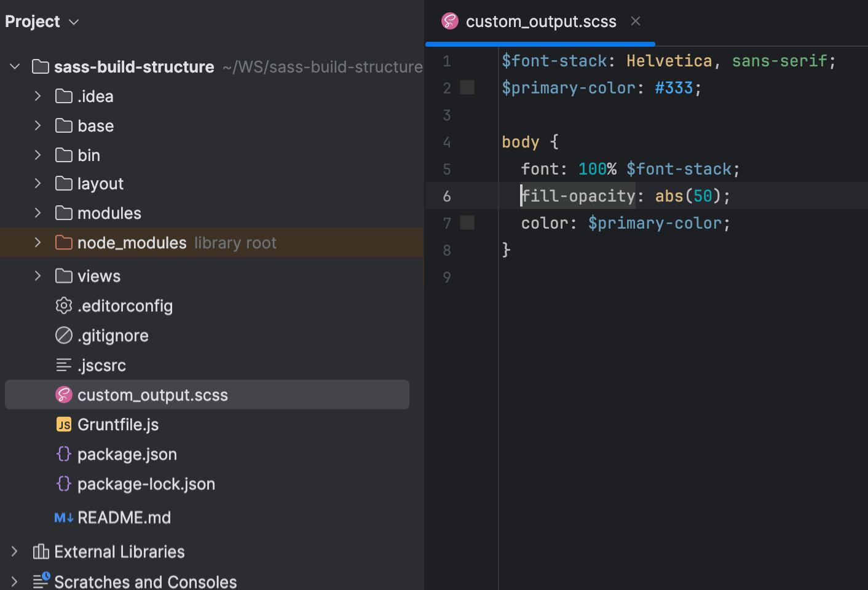Select the bin folder in the tree
Image resolution: width=868 pixels, height=590 pixels.
(88, 155)
